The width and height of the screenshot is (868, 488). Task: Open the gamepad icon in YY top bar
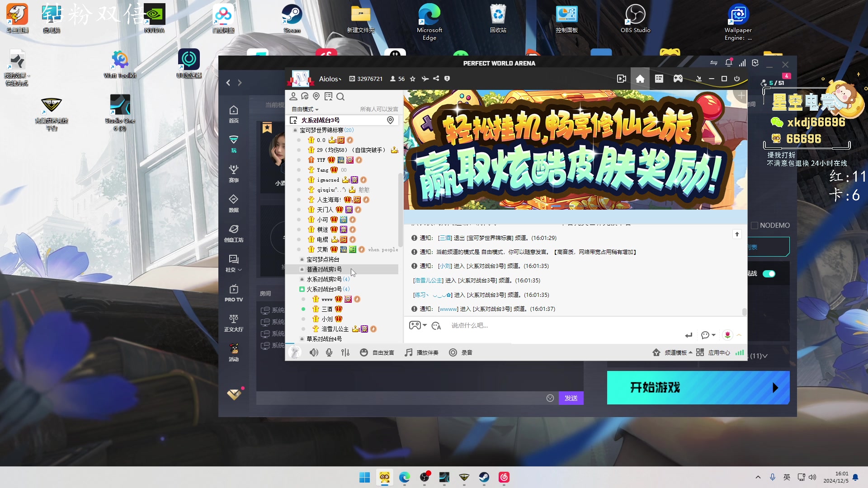pyautogui.click(x=678, y=79)
